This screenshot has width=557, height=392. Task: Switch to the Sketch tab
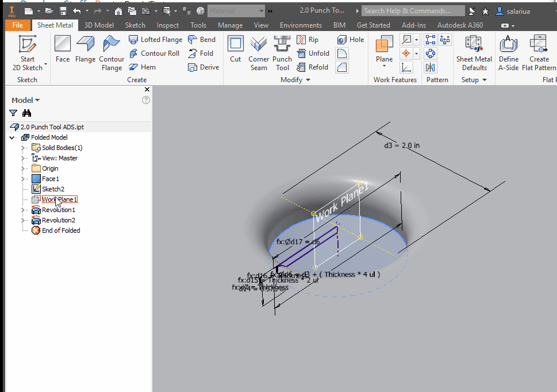tap(135, 25)
